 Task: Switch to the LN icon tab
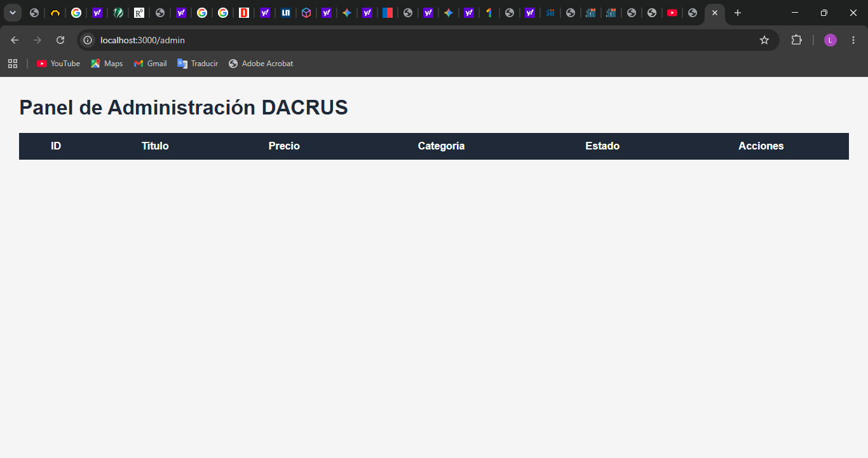click(286, 13)
